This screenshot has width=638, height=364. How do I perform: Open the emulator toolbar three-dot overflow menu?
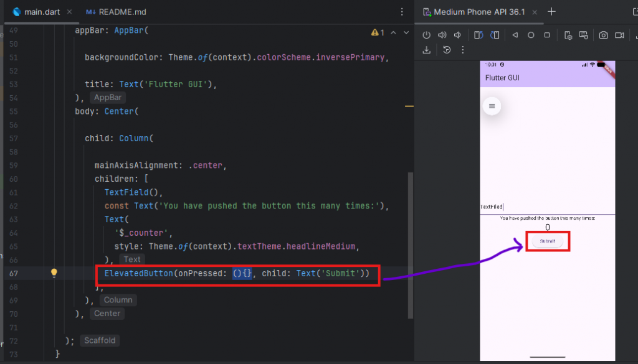click(462, 50)
